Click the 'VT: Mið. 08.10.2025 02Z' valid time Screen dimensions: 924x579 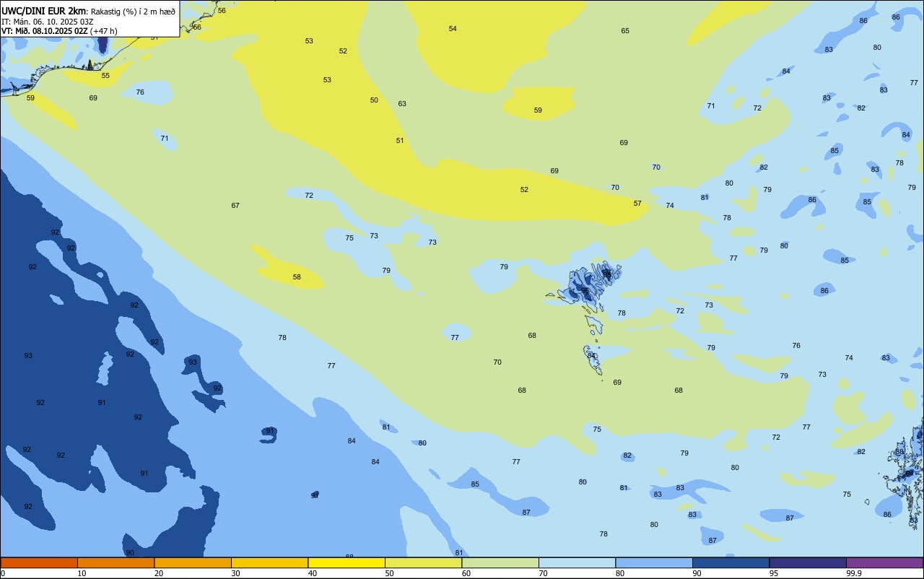pyautogui.click(x=44, y=31)
